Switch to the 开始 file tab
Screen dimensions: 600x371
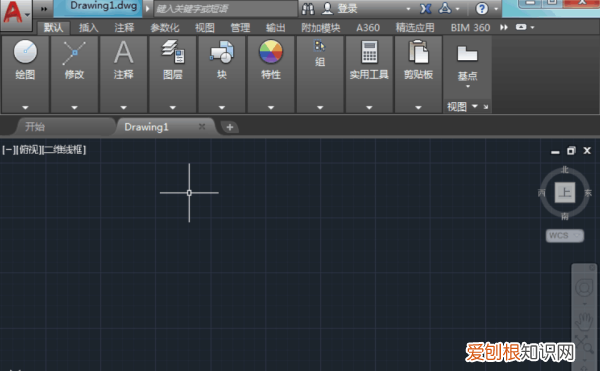(x=35, y=127)
